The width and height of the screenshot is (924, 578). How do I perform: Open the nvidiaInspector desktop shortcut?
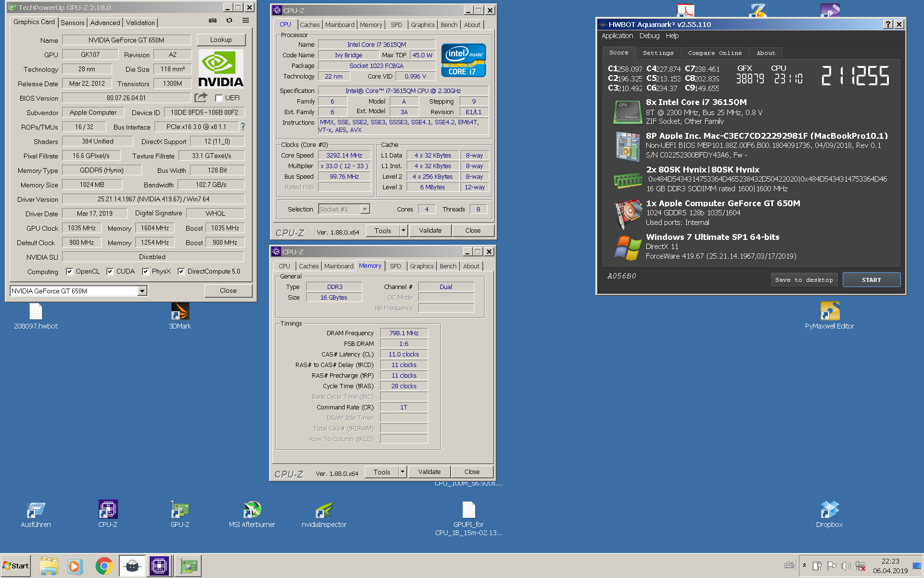(324, 514)
